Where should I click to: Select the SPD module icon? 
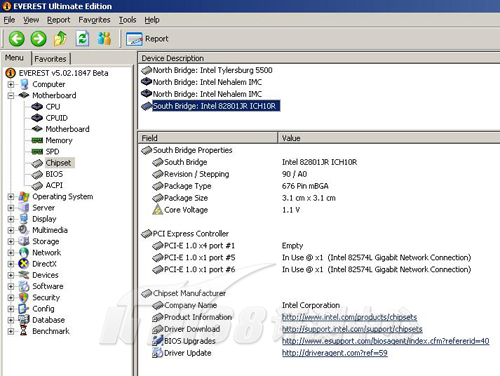pos(37,152)
